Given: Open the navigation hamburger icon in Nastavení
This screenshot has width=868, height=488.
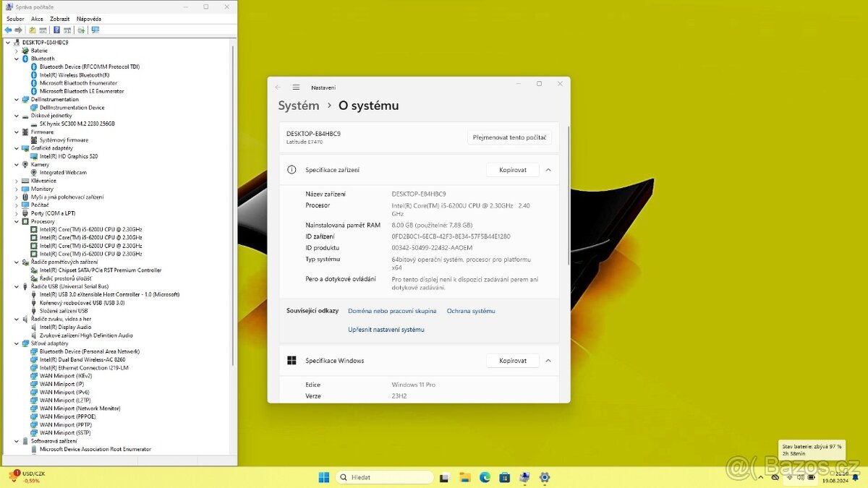Looking at the screenshot, I should (296, 87).
